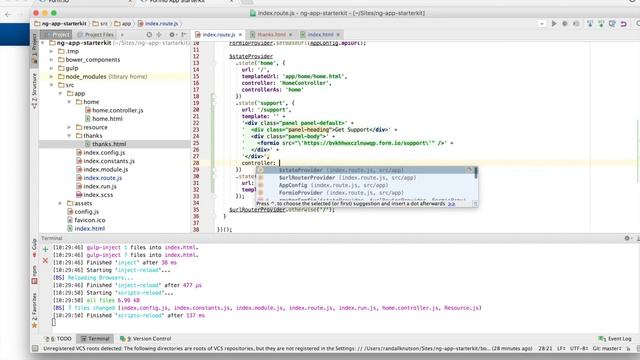Open home.html in project tree
The height and width of the screenshot is (360, 640).
pos(103,119)
